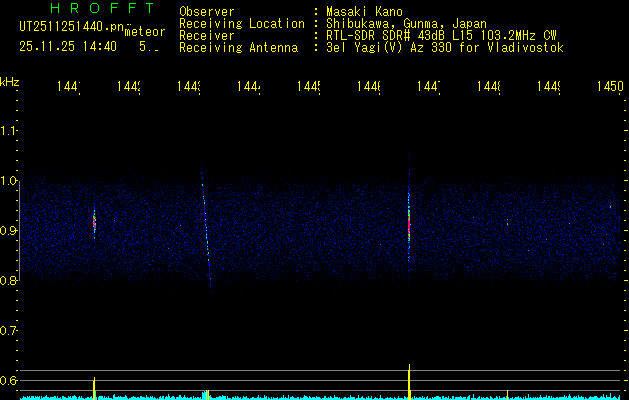Screen dimensions: 629x400
Task: Click the 1.1 kHz frequency tick label
Action: pos(10,131)
